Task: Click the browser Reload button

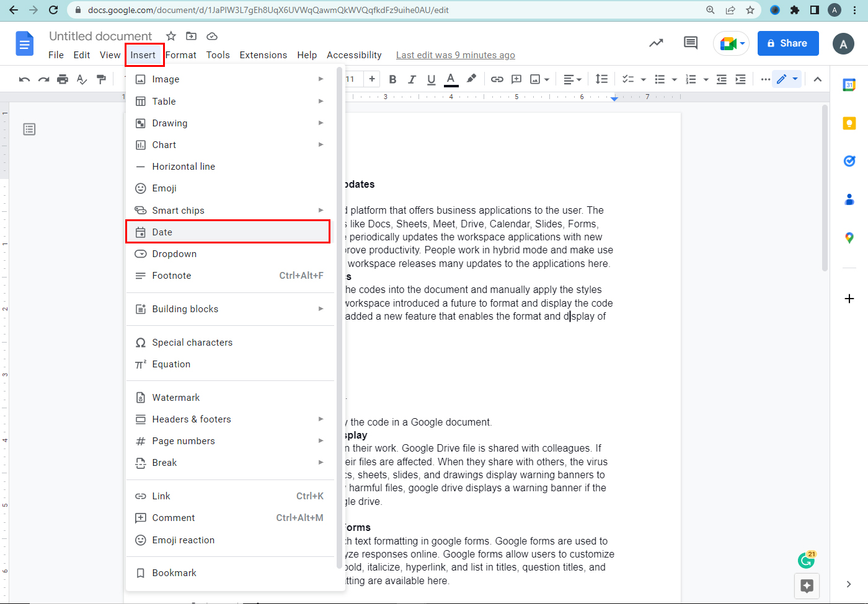Action: point(53,10)
